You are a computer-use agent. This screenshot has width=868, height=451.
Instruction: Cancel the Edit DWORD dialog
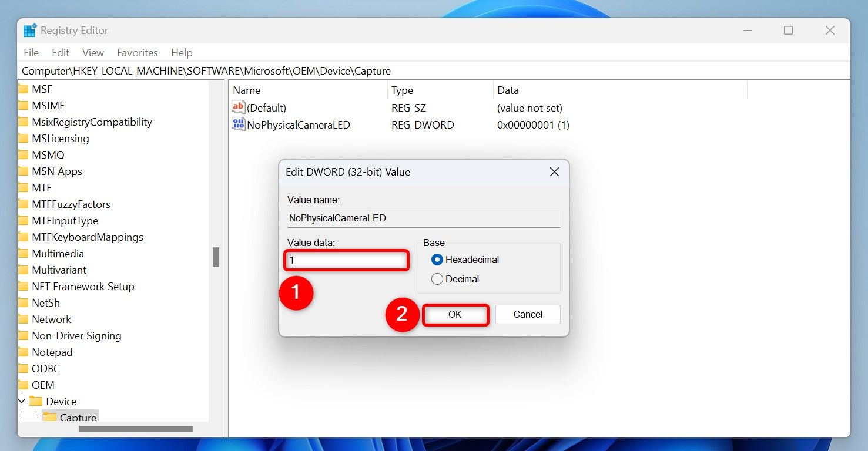528,315
